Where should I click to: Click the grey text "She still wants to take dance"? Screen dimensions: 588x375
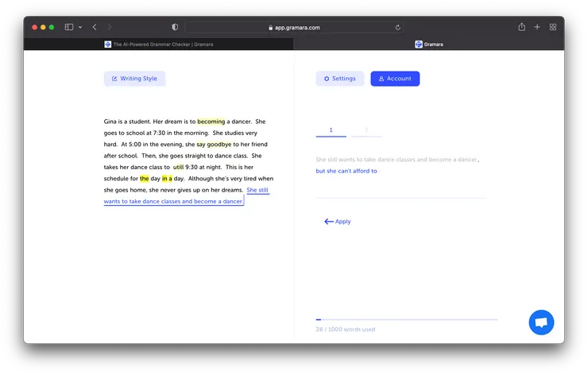pos(353,160)
